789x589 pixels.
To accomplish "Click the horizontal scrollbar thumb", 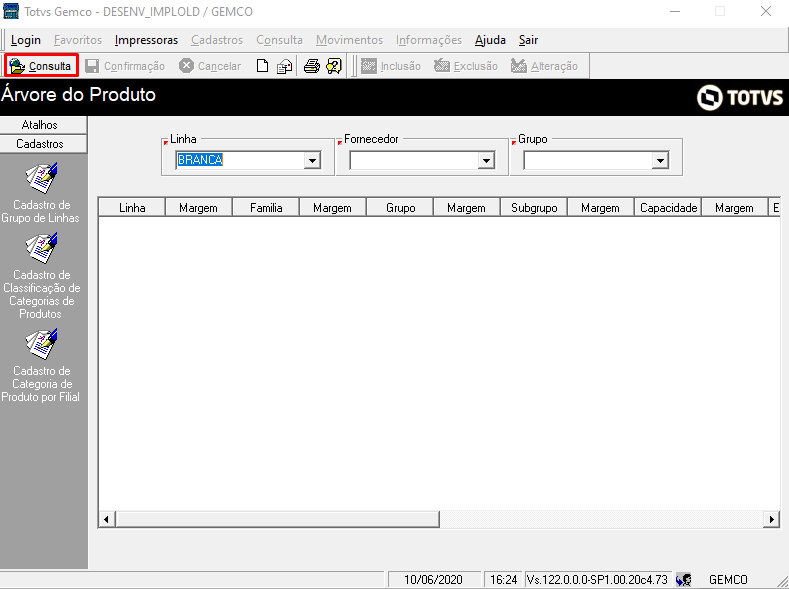I will [277, 519].
